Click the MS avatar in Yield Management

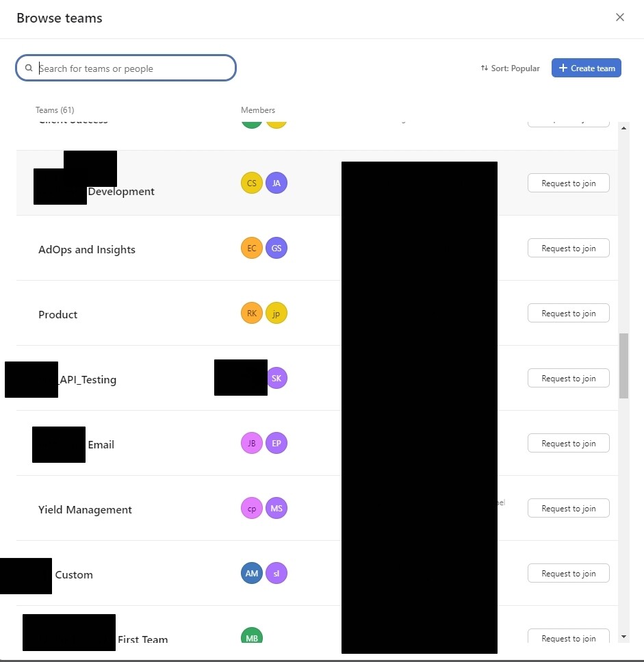click(x=276, y=508)
